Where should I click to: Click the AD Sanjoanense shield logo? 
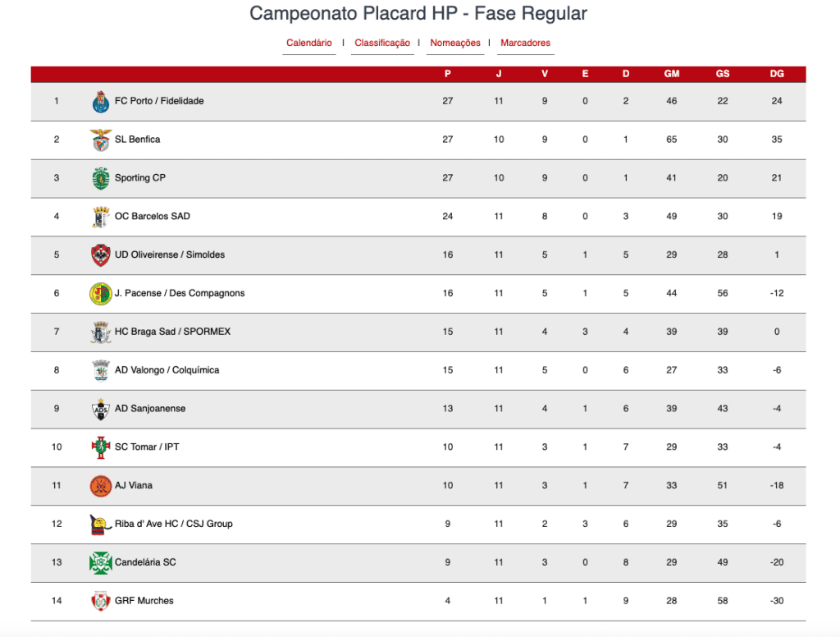[101, 409]
